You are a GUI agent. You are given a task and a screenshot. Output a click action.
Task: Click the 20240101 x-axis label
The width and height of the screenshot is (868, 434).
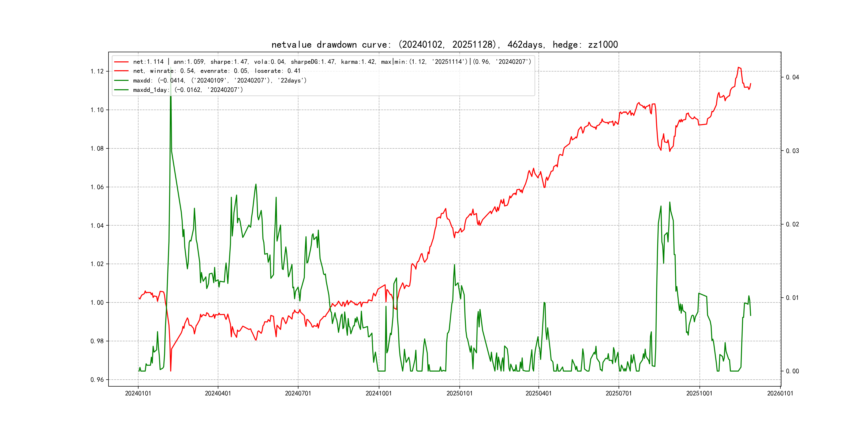pos(138,394)
